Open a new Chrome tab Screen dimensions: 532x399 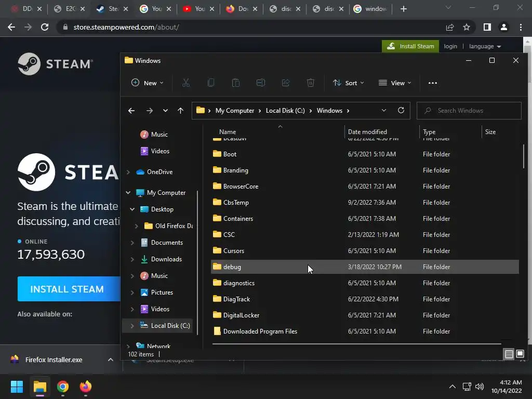(x=403, y=9)
